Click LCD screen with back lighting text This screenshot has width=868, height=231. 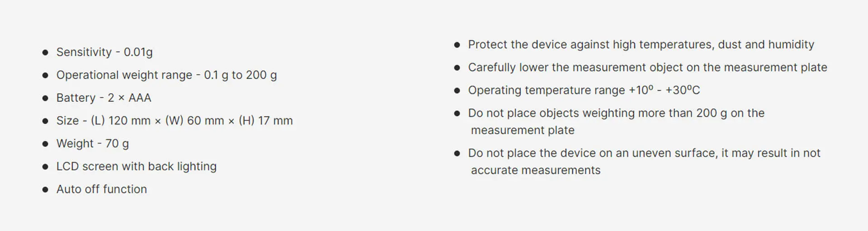[137, 166]
